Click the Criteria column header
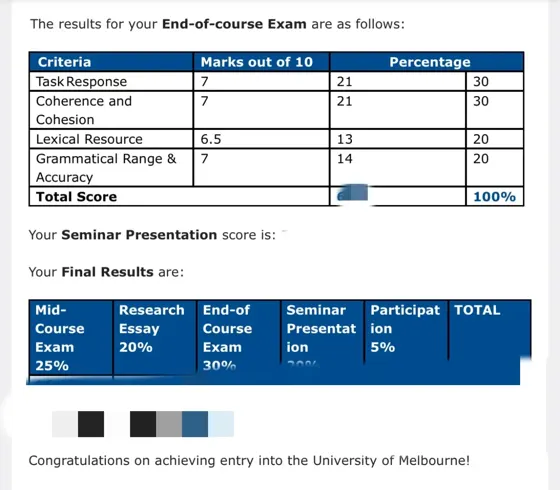Image resolution: width=560 pixels, height=490 pixels. [x=111, y=62]
